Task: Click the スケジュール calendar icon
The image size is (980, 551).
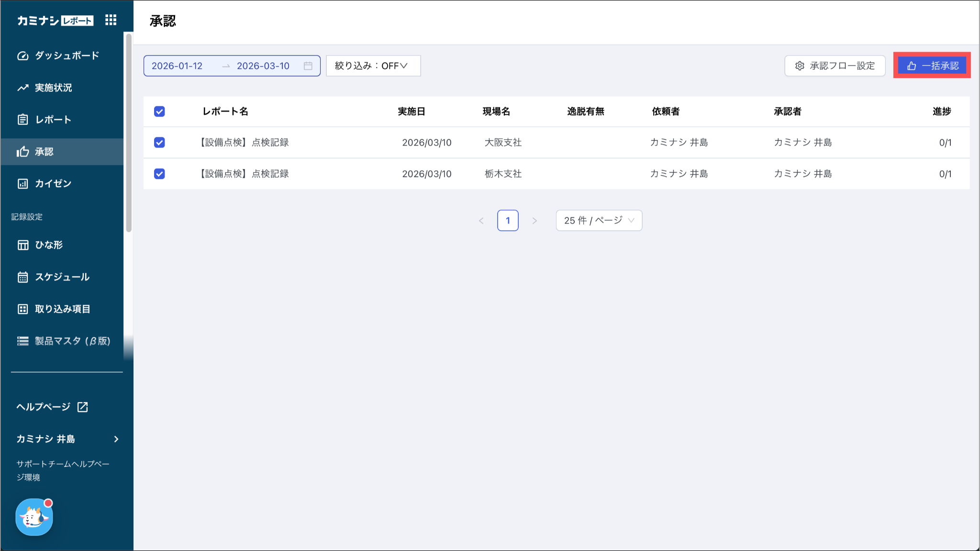Action: point(22,277)
